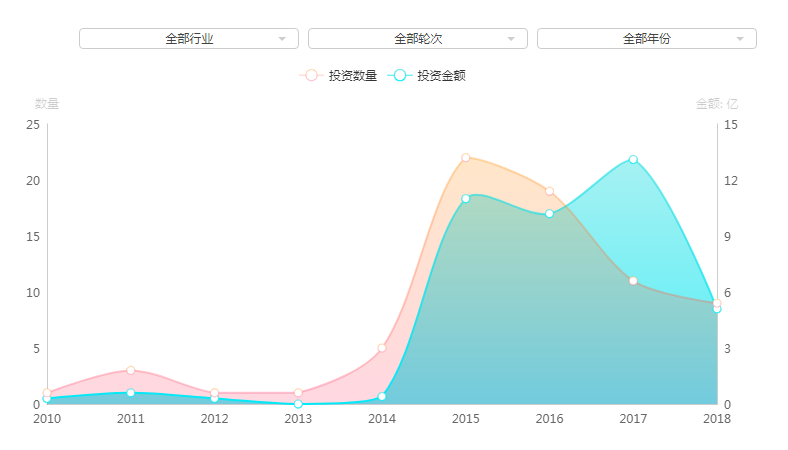
Task: Select the 2016 投资金额 data point
Action: [549, 214]
